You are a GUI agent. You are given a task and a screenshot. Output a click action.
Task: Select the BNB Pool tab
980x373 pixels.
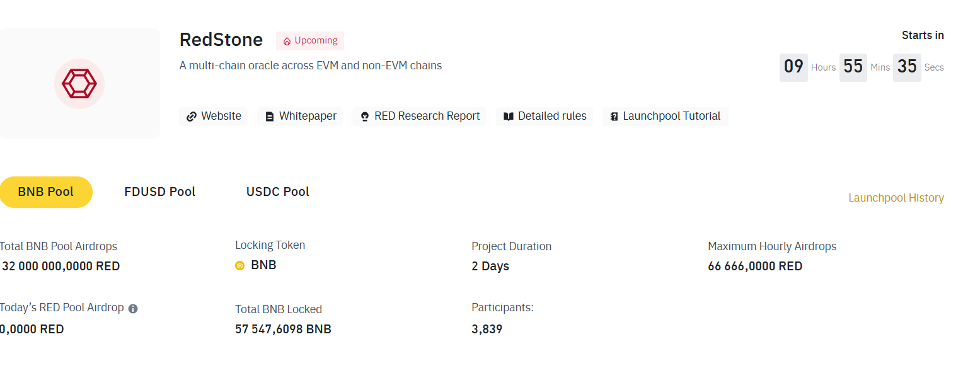click(x=46, y=192)
